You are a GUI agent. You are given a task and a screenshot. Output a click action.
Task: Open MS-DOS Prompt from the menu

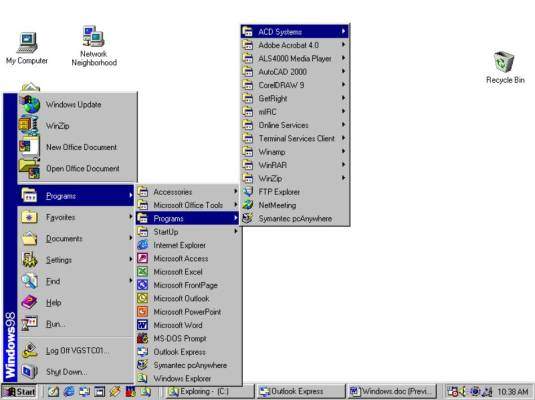[x=188, y=338]
